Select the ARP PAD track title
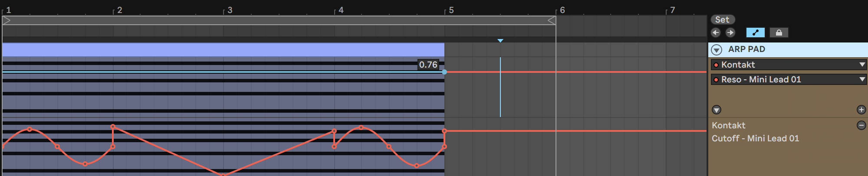The width and height of the screenshot is (868, 176). (746, 49)
